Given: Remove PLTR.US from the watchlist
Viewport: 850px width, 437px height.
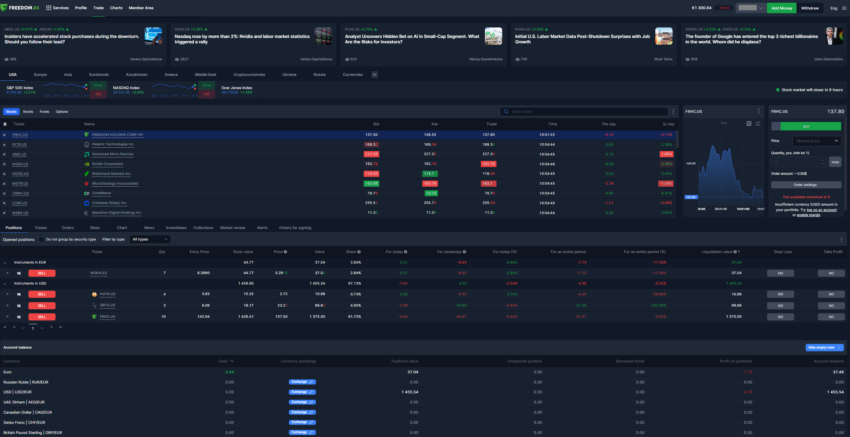Looking at the screenshot, I should (4, 145).
